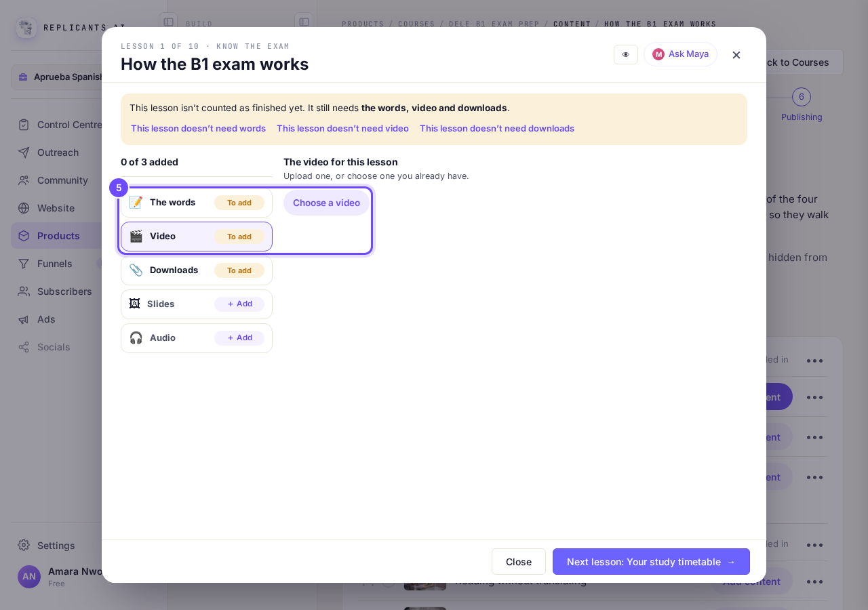Image resolution: width=868 pixels, height=610 pixels.
Task: Select The words content row
Action: pos(197,203)
